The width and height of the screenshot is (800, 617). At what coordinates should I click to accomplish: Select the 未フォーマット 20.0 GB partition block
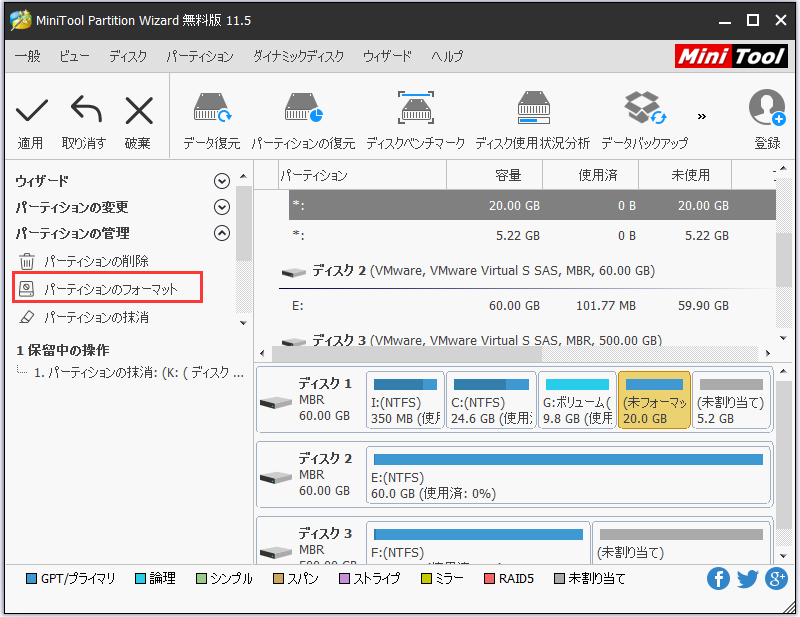tap(654, 401)
